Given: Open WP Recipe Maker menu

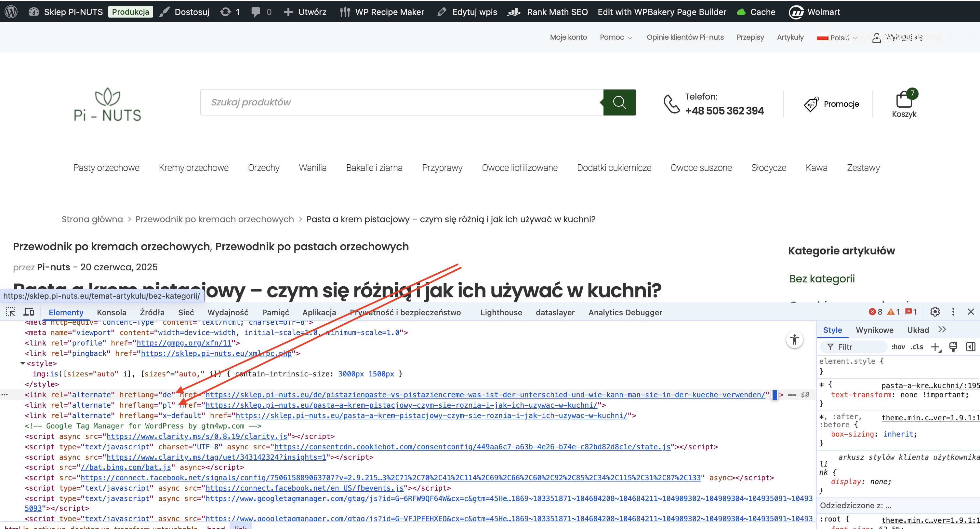Looking at the screenshot, I should click(382, 12).
